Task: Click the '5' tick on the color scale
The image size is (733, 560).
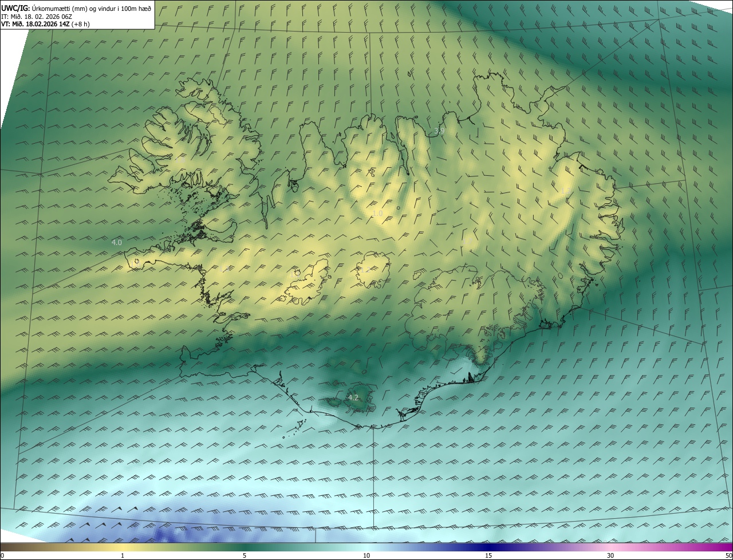Action: (x=245, y=555)
